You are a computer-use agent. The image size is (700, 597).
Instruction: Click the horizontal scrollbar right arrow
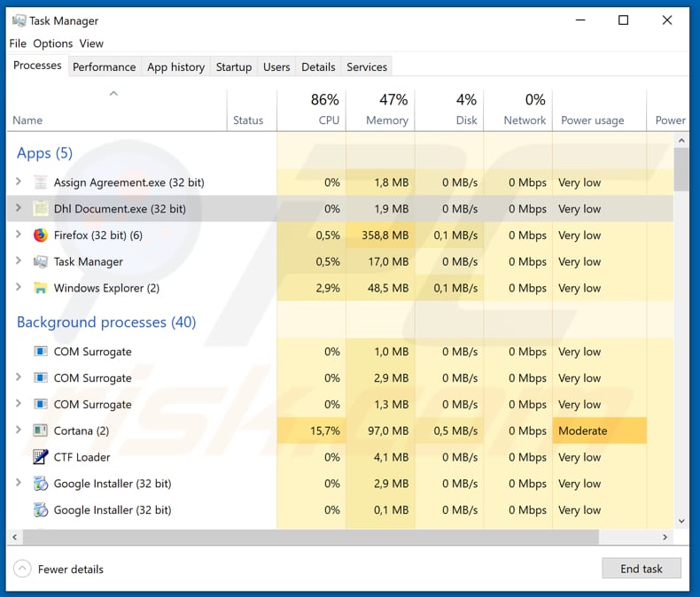tap(665, 537)
